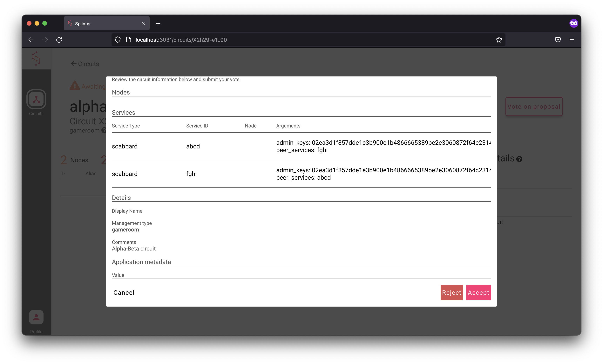Viewport: 603px width, 364px height.
Task: Click scabbard in the abcd row
Action: [x=125, y=146]
